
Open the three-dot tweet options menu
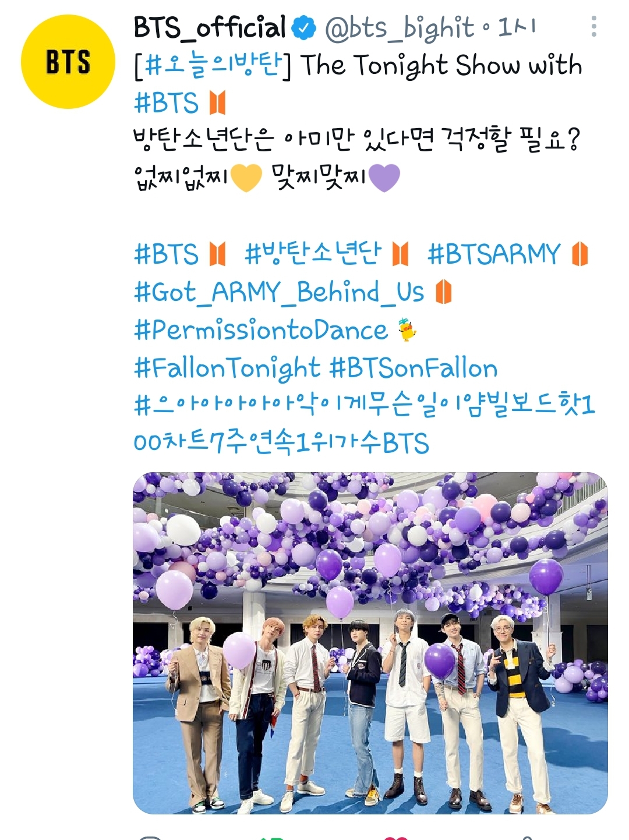click(593, 27)
